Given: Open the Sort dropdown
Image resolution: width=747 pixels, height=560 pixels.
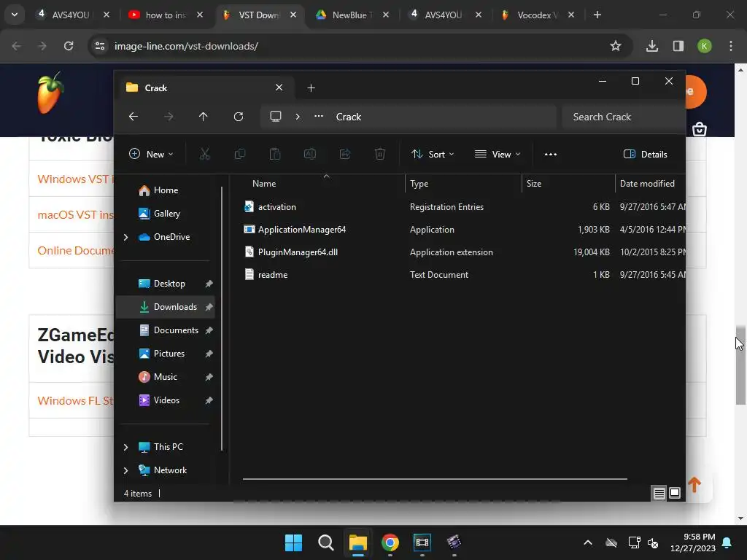Looking at the screenshot, I should pyautogui.click(x=433, y=155).
